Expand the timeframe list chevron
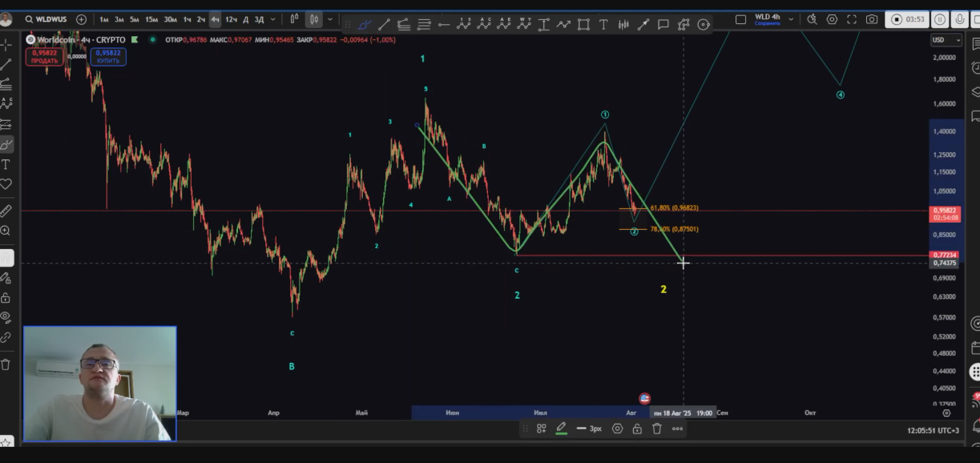980x463 pixels. click(x=273, y=19)
